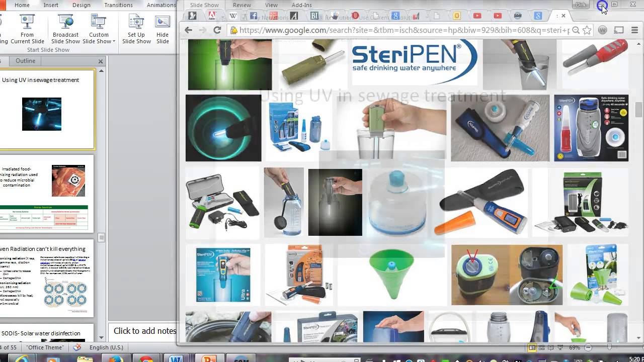The image size is (644, 362).
Task: Open the Chrome hamburger menu
Action: pyautogui.click(x=634, y=30)
